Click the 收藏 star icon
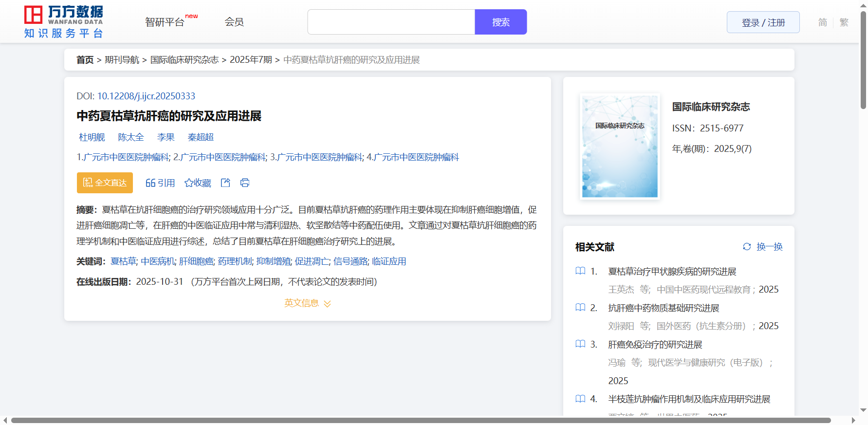Screen dimensions: 868x425 [189, 183]
